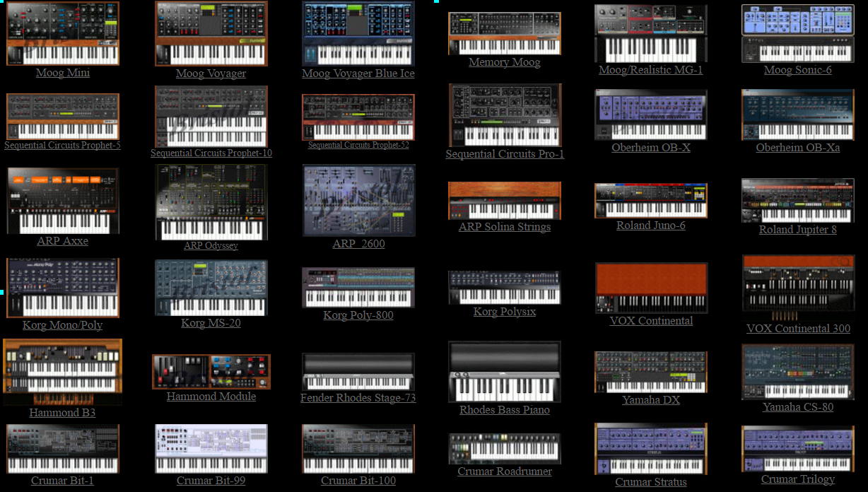
Task: Open the ARP Solina Strings link
Action: [x=504, y=227]
